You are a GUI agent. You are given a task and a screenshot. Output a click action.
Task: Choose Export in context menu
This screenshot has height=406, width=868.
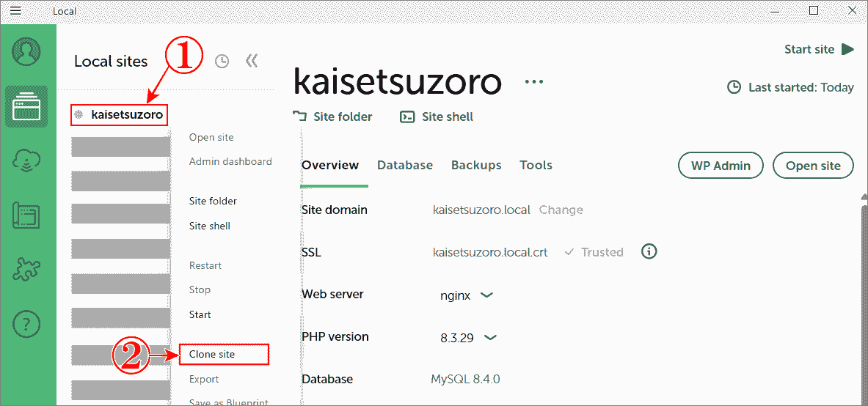[x=204, y=379]
